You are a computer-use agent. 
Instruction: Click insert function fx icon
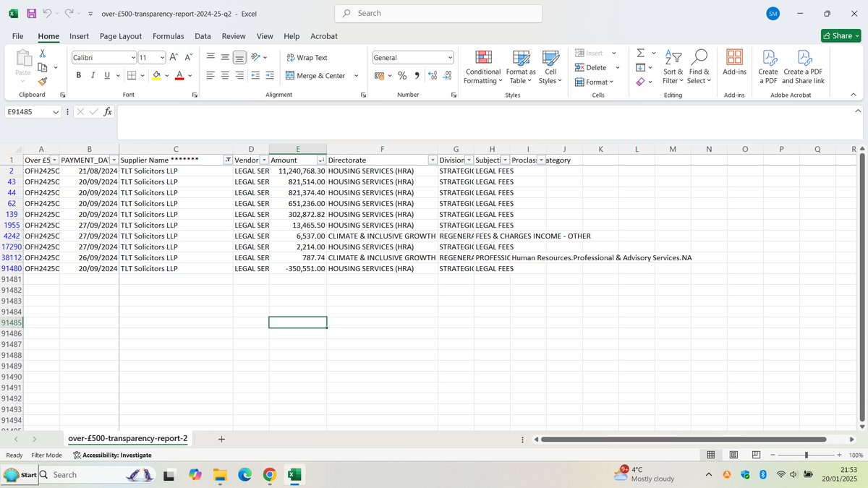[x=107, y=111]
